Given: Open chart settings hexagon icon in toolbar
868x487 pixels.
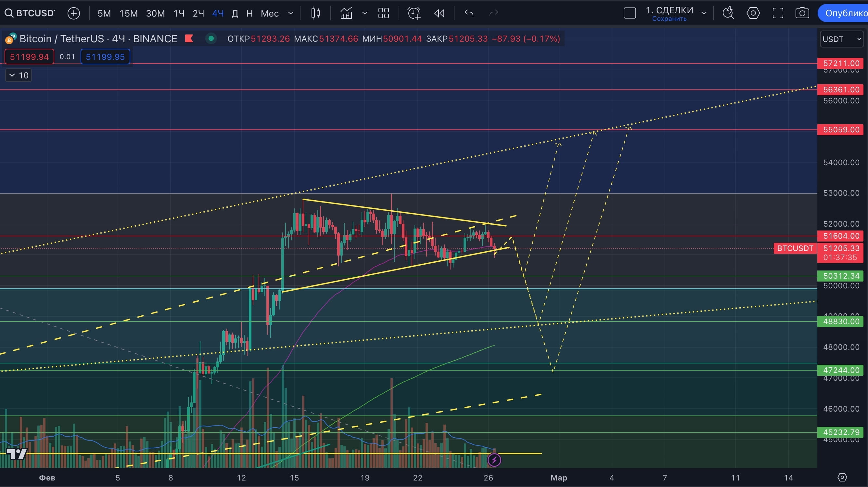Looking at the screenshot, I should [x=753, y=13].
